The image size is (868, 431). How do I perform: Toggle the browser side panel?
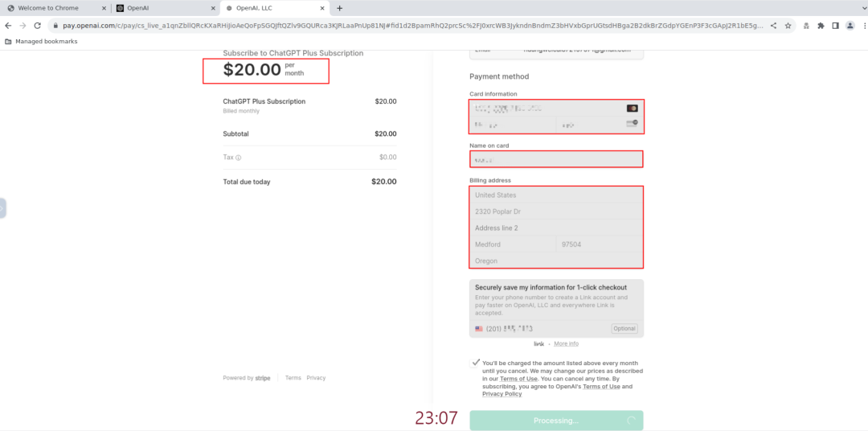tap(835, 26)
